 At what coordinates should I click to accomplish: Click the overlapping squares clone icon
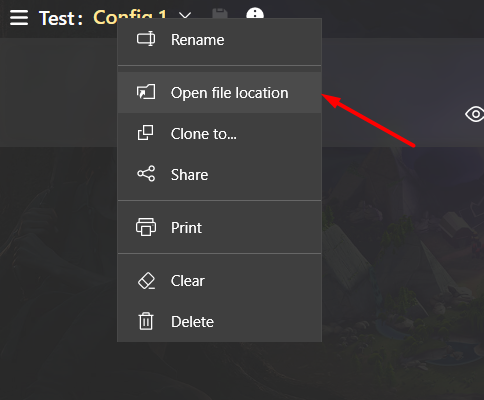146,133
